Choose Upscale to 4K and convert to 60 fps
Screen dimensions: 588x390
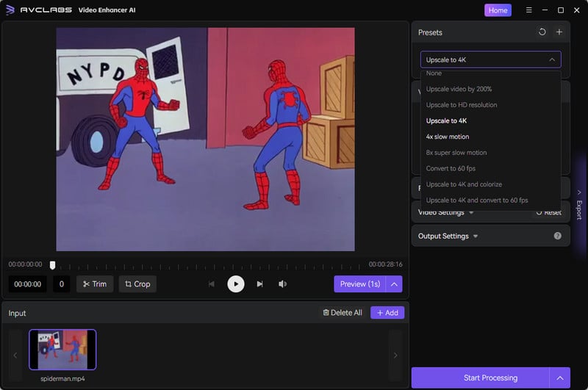490,200
